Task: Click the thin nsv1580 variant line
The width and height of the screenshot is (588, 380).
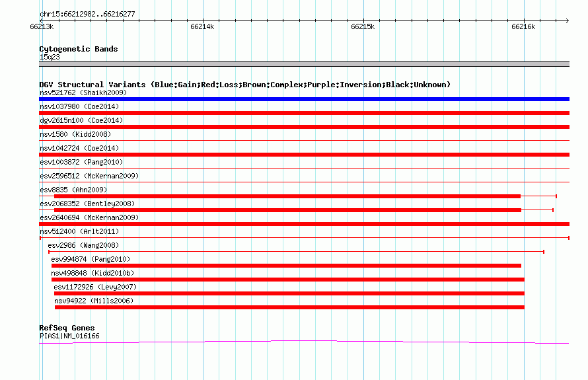Action: [304, 141]
